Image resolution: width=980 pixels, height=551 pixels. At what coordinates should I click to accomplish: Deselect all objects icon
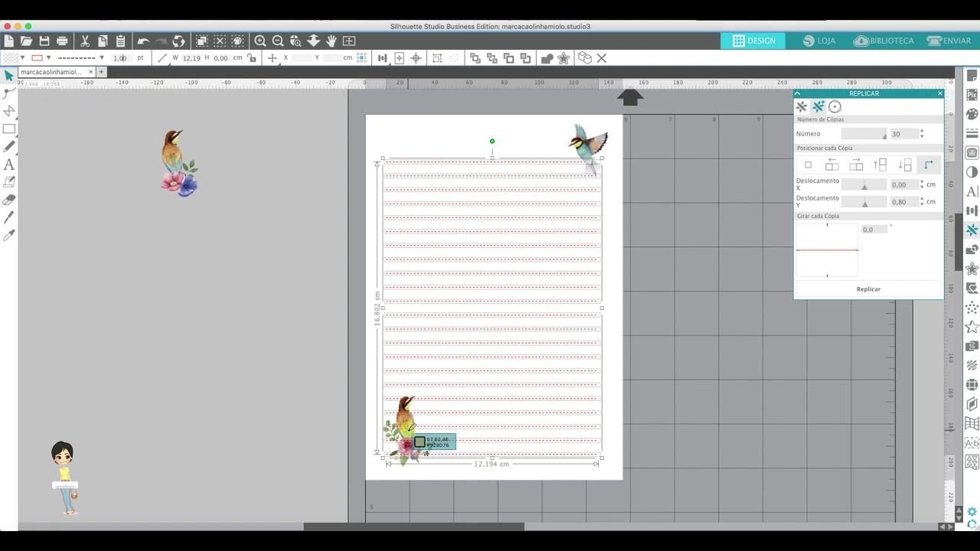point(220,41)
